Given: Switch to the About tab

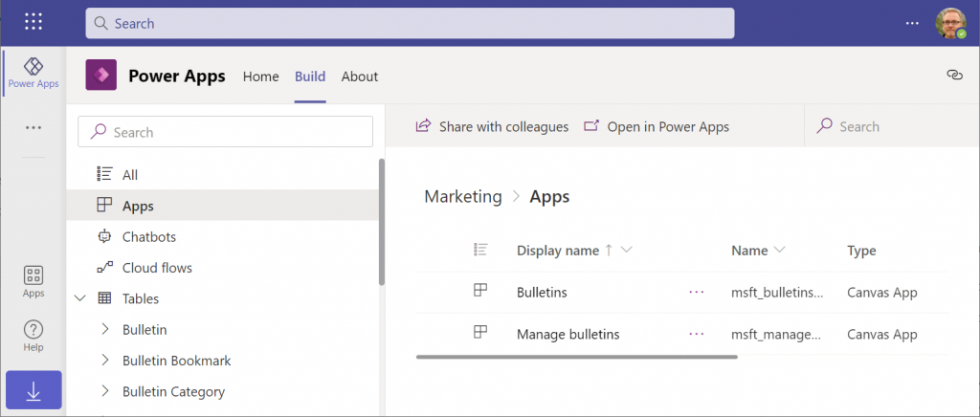Looking at the screenshot, I should pyautogui.click(x=360, y=77).
